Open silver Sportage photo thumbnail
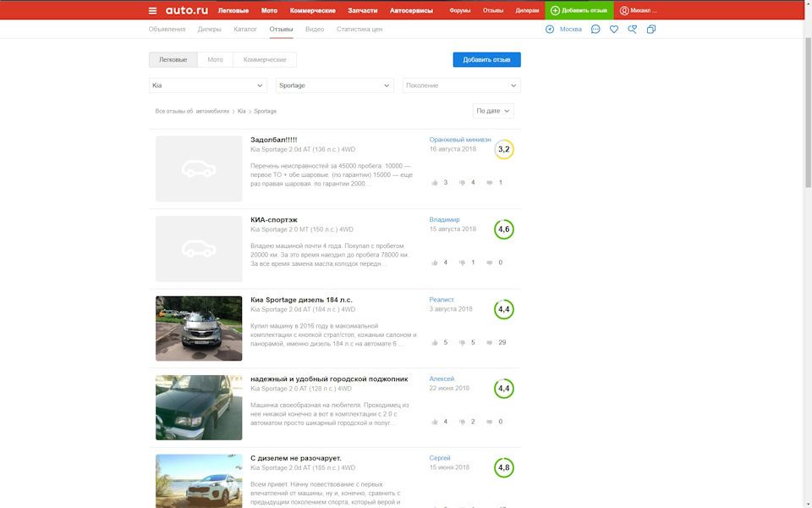This screenshot has width=812, height=508. (199, 329)
